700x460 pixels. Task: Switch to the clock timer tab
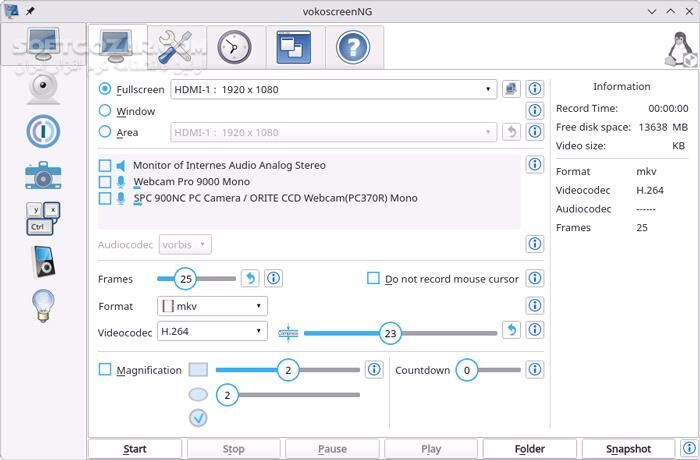[235, 46]
